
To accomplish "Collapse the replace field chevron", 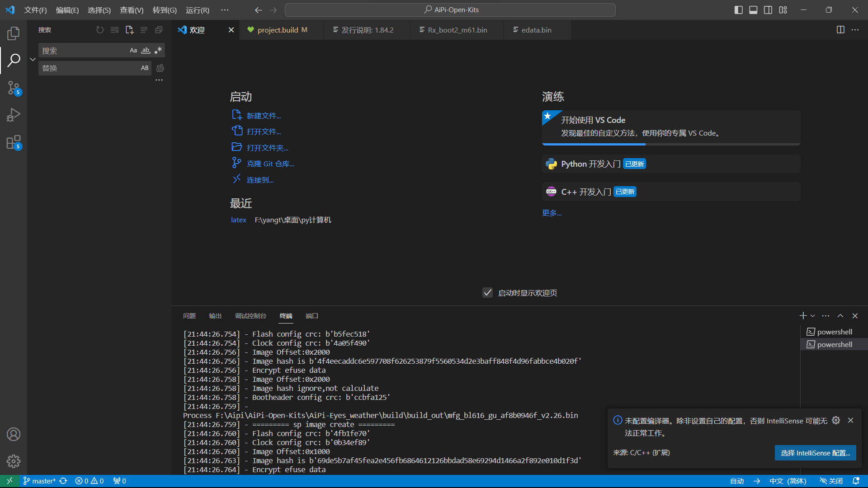I will tap(33, 59).
